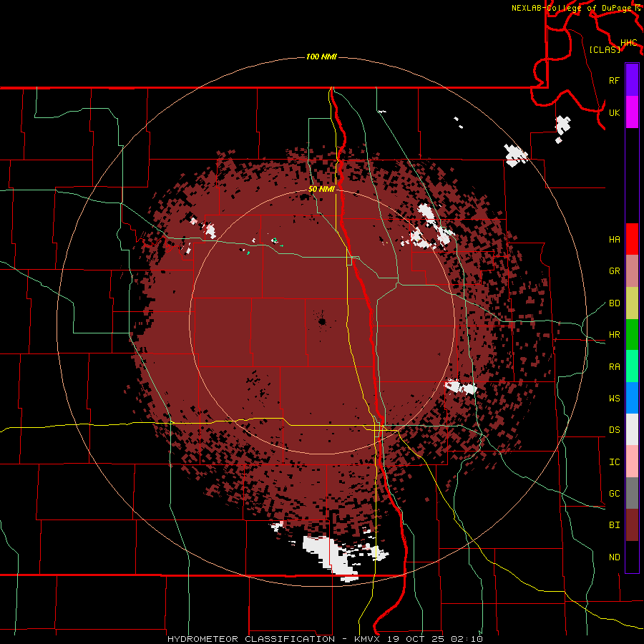Click the GC legend label
644x644 pixels.
614,494
